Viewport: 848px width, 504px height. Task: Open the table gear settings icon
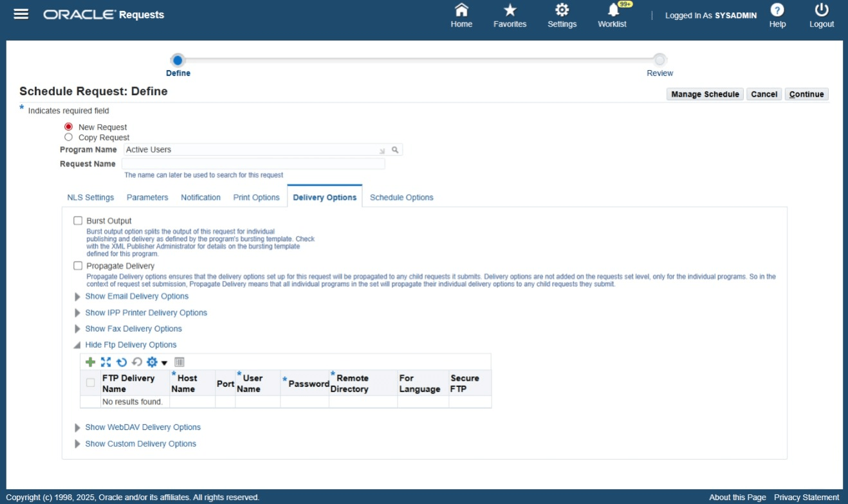click(x=152, y=361)
